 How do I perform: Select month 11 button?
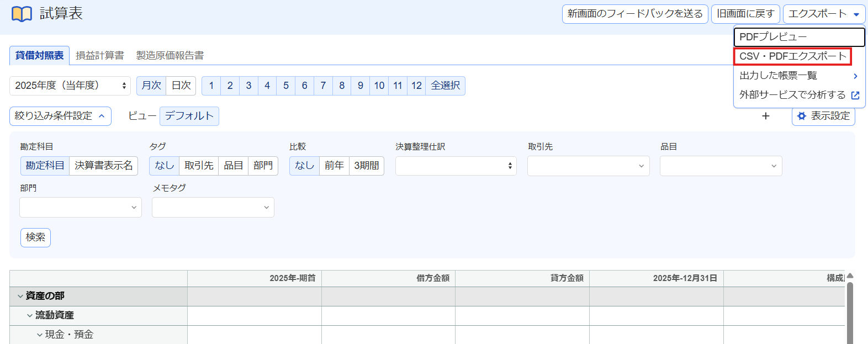[x=398, y=86]
